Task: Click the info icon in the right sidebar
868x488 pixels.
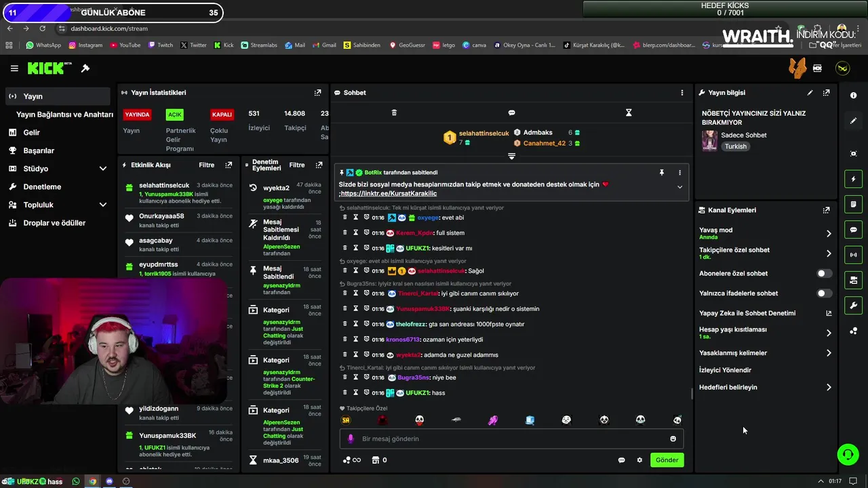Action: tap(853, 96)
